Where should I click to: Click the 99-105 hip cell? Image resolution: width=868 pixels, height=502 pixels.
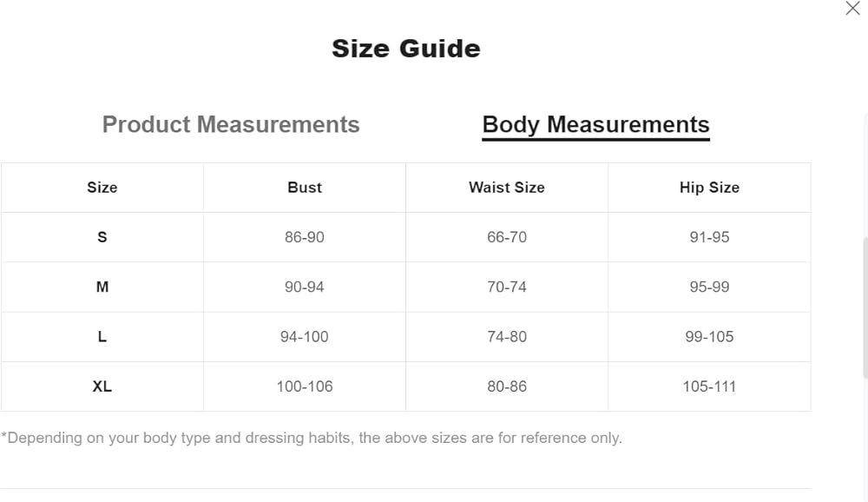[x=709, y=337]
